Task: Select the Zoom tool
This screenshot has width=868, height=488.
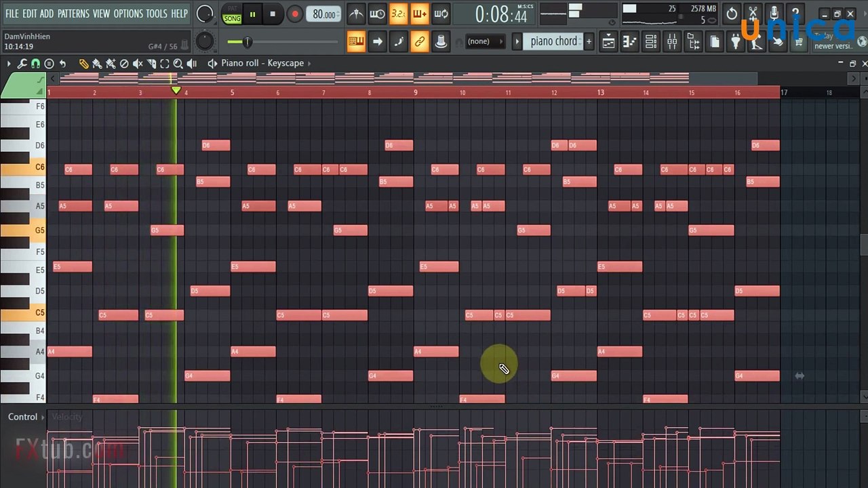Action: [x=178, y=63]
